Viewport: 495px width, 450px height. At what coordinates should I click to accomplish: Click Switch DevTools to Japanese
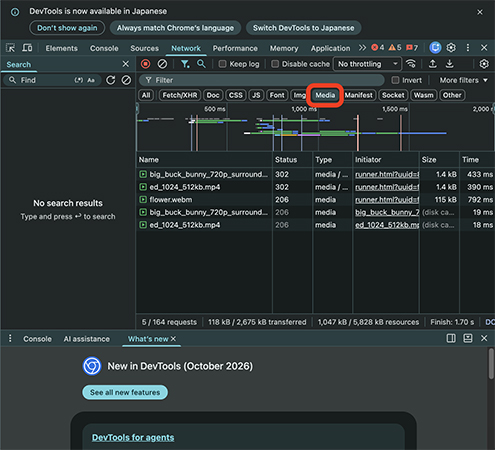point(303,28)
